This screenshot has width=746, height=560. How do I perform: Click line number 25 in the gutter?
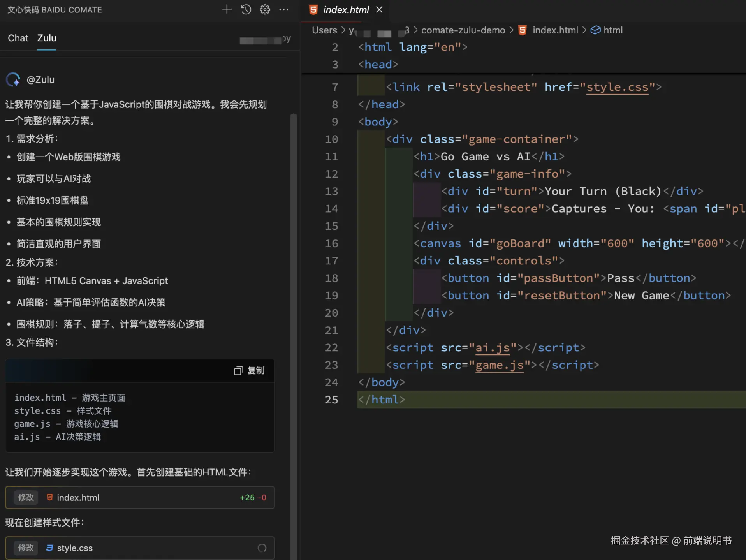(331, 400)
